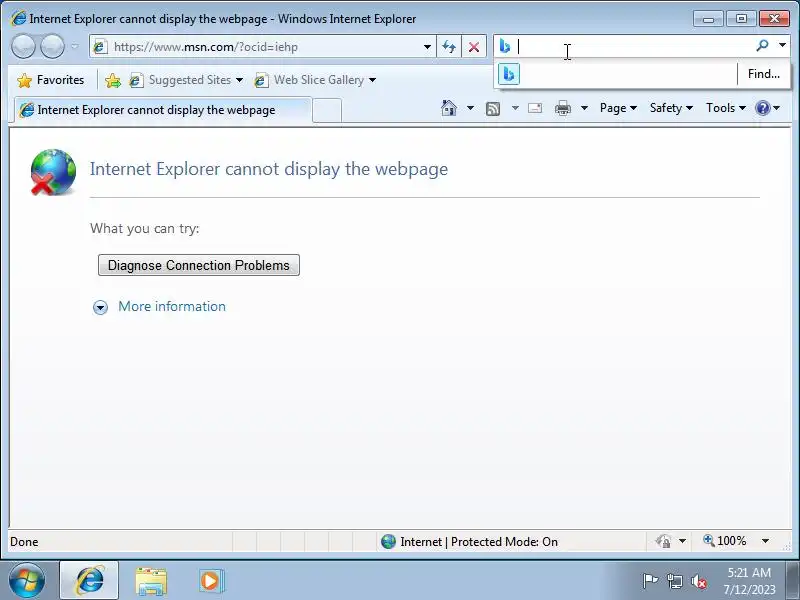Screen dimensions: 800x600
Task: Expand the Print options dropdown arrow
Action: pyautogui.click(x=585, y=108)
